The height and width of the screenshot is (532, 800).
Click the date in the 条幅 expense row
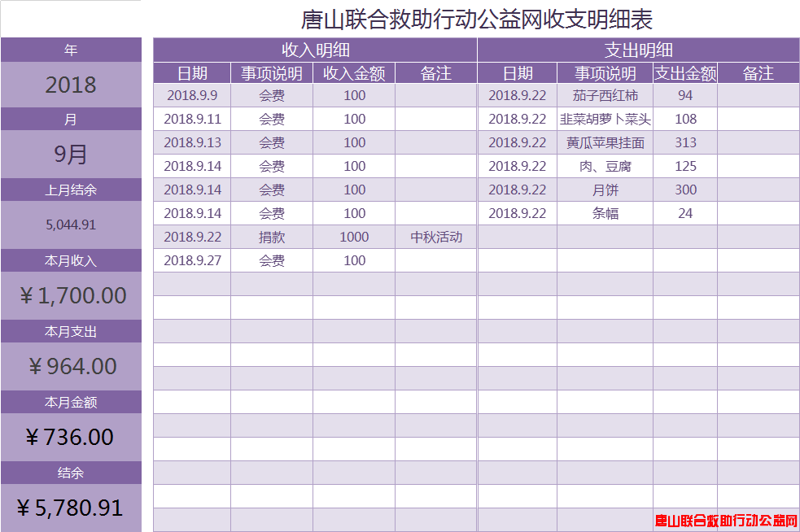tap(518, 213)
